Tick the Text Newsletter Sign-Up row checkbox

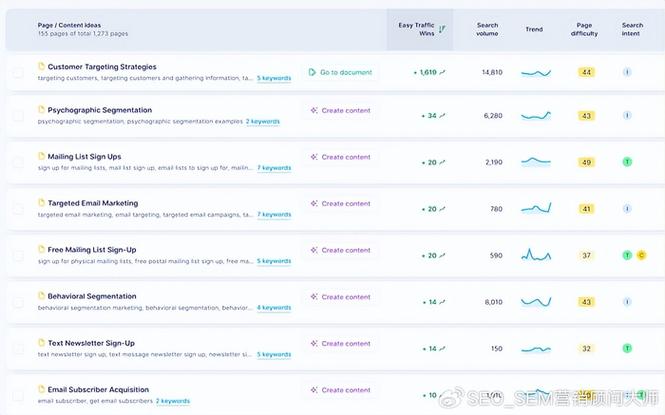(x=18, y=349)
